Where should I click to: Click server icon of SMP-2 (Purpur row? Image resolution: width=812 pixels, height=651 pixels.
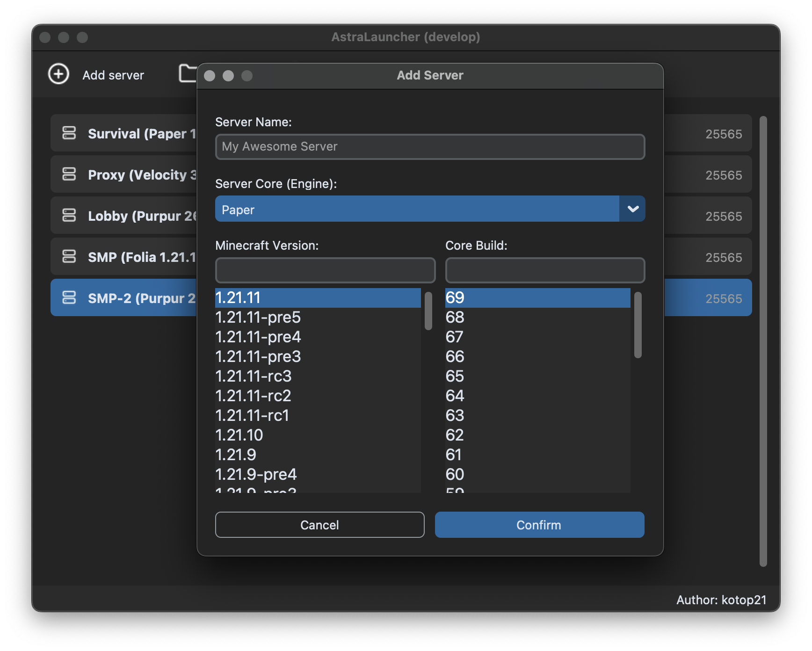click(69, 297)
